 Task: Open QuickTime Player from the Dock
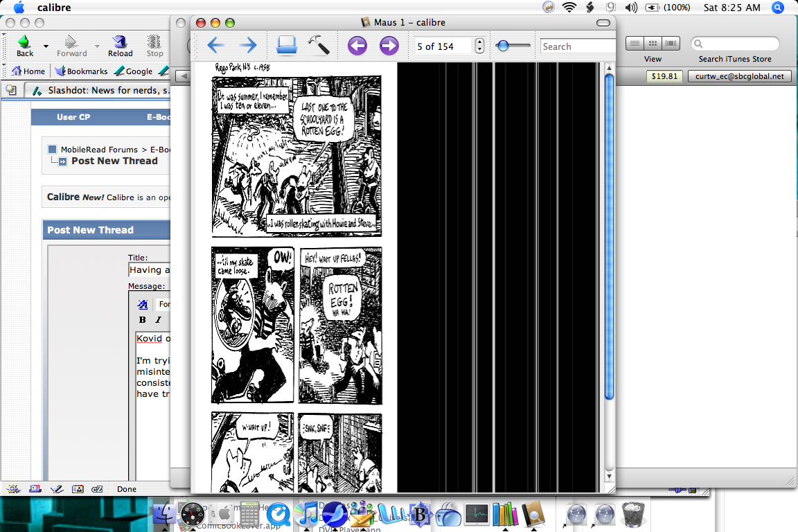click(x=278, y=514)
